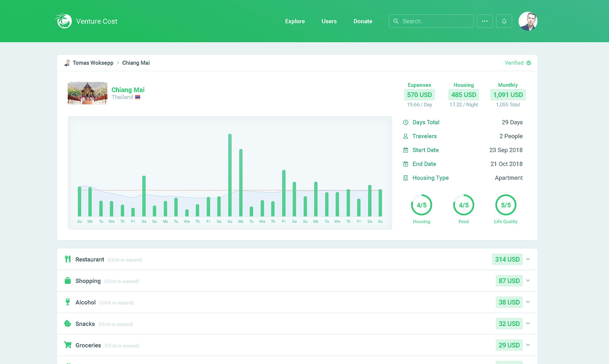Click the Restaurant fork-and-knife category icon
Viewport: 609px width, 364px height.
pos(68,259)
